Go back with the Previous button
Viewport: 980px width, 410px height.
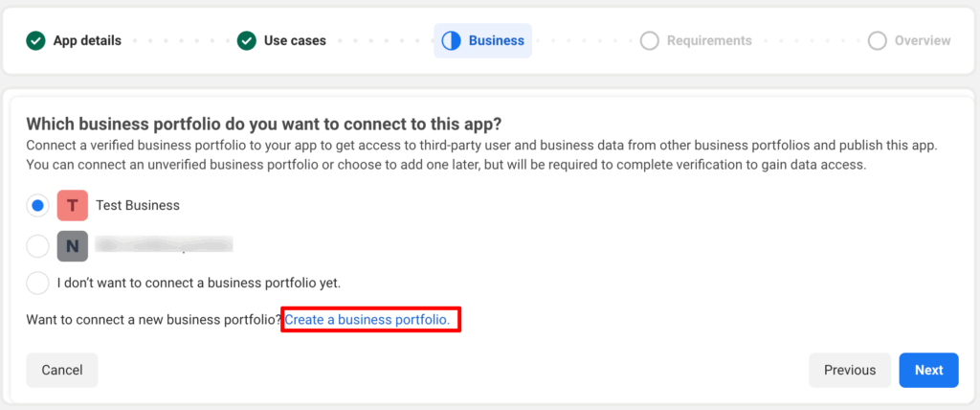[x=850, y=370]
